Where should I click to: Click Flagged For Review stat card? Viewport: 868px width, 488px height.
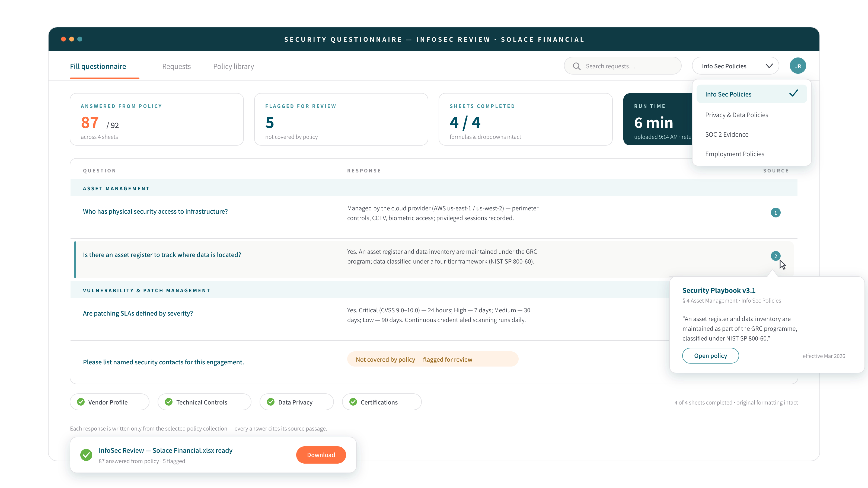tap(341, 119)
